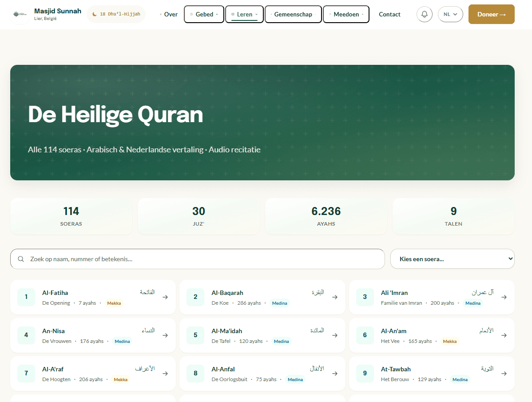The width and height of the screenshot is (532, 402).
Task: Click the Mekka tag on Al-A'raf
Action: (120, 380)
